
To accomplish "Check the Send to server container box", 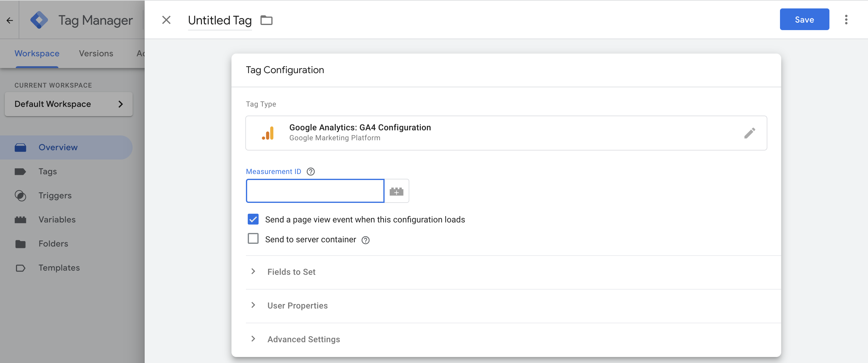I will coord(253,238).
